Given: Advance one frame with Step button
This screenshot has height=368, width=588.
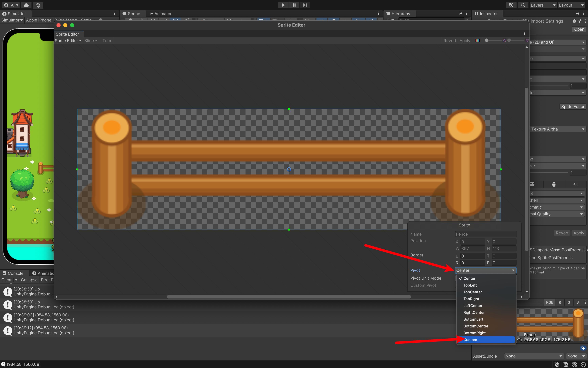Looking at the screenshot, I should coord(305,5).
